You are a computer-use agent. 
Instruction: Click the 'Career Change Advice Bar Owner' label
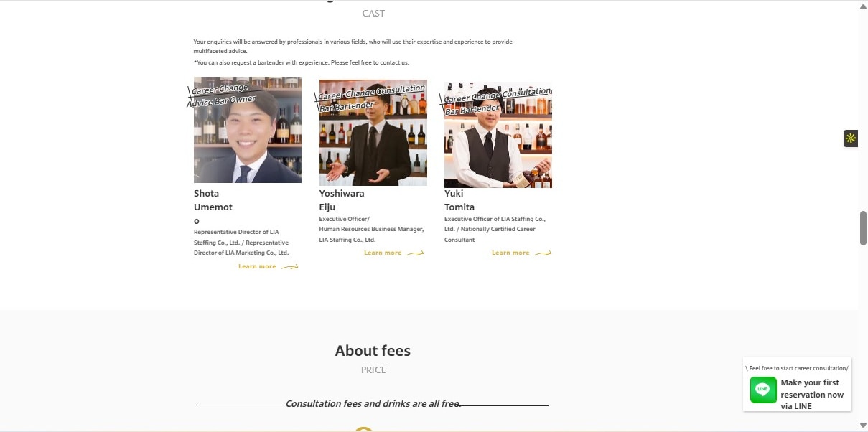[x=220, y=95]
